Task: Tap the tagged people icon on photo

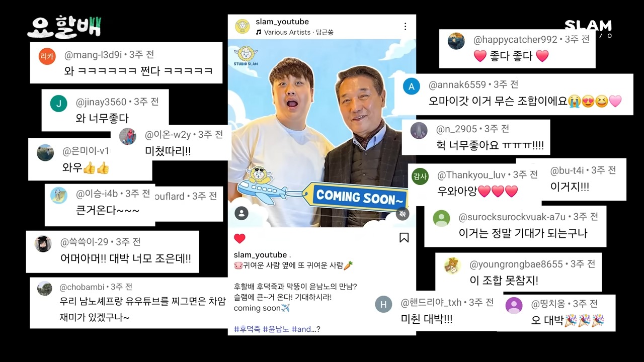Action: click(x=242, y=213)
